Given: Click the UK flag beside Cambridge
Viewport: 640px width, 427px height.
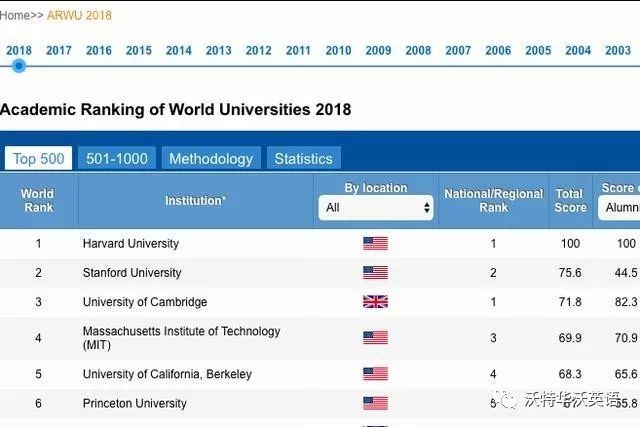Looking at the screenshot, I should (x=376, y=302).
